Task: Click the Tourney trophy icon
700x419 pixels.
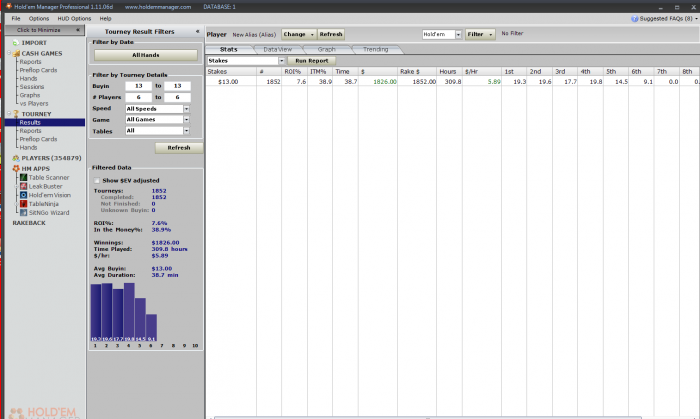Action: 16,114
